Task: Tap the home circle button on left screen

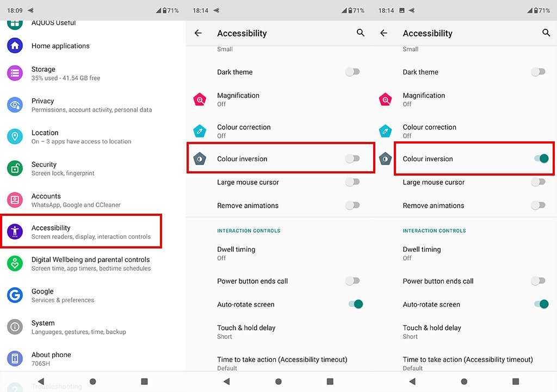Action: (92, 381)
